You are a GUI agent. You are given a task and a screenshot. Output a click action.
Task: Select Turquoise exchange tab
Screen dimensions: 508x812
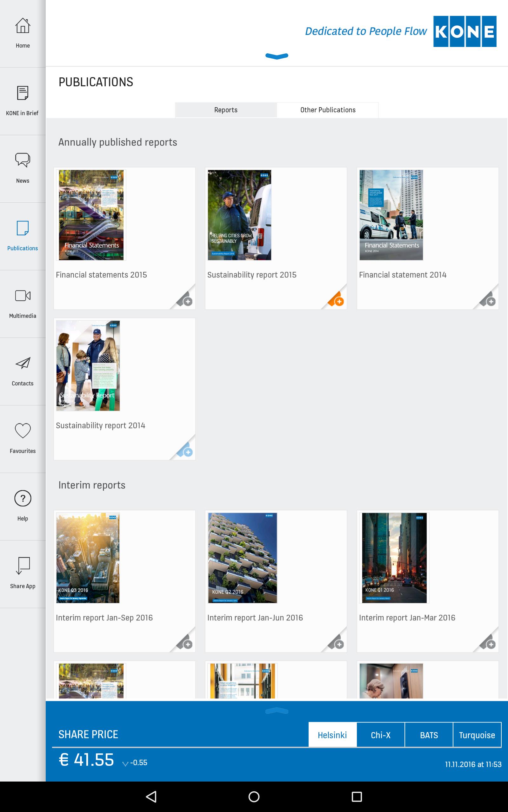click(x=477, y=735)
